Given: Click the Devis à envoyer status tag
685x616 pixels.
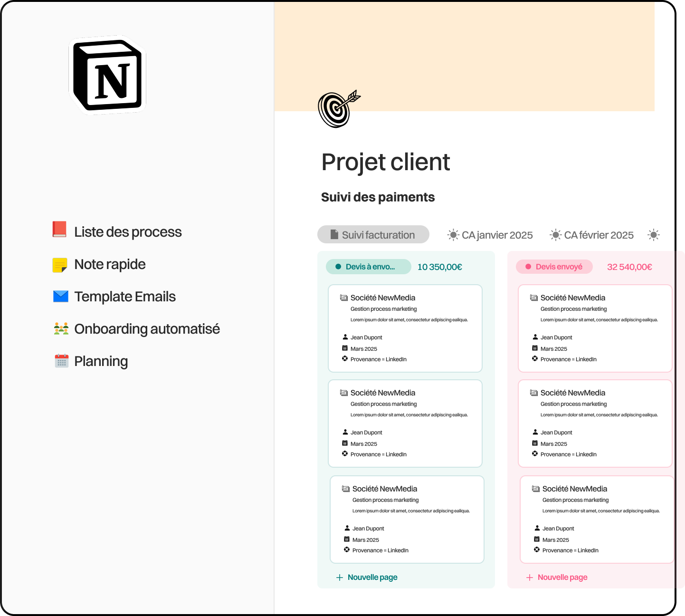Looking at the screenshot, I should click(369, 267).
